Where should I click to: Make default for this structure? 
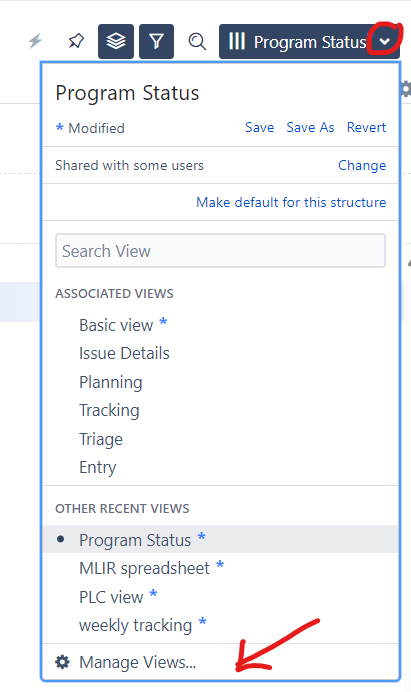291,202
